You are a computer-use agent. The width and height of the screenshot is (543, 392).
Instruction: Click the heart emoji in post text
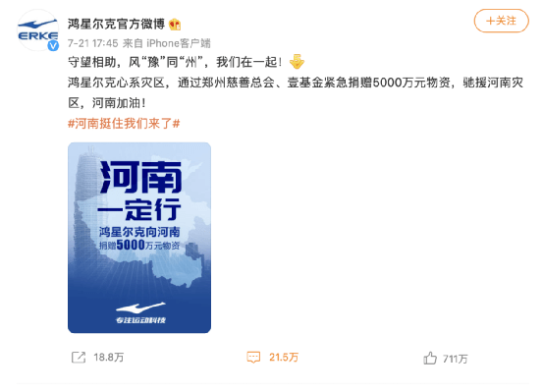tap(297, 62)
